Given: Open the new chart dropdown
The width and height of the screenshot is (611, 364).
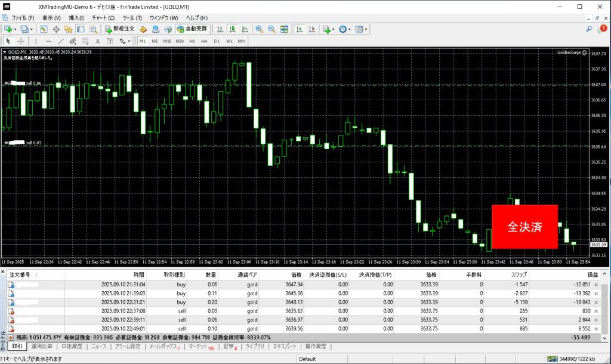Looking at the screenshot, I should coord(15,29).
